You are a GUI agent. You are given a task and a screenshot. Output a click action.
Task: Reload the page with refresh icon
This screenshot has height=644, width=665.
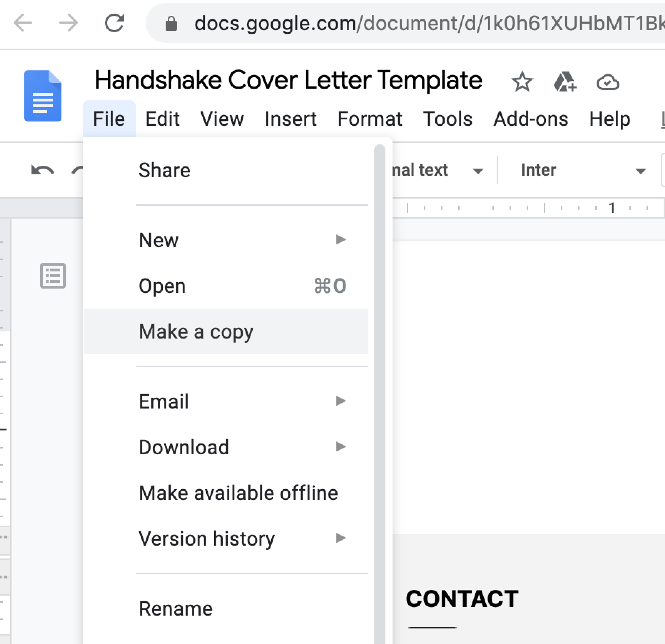coord(114,23)
